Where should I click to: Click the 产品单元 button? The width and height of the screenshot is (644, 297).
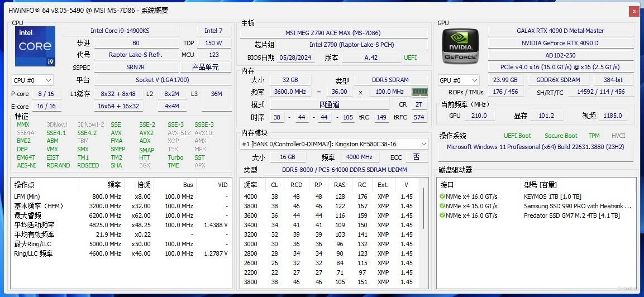coord(206,68)
